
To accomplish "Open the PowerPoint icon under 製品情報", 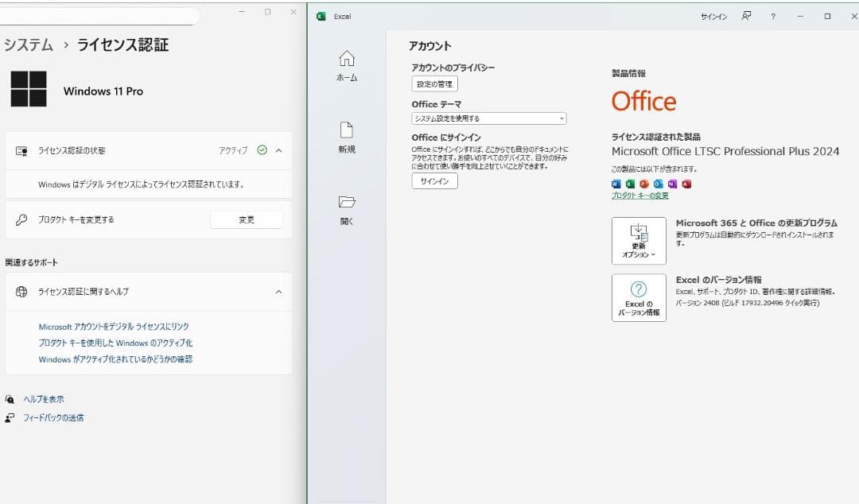I will tap(642, 184).
